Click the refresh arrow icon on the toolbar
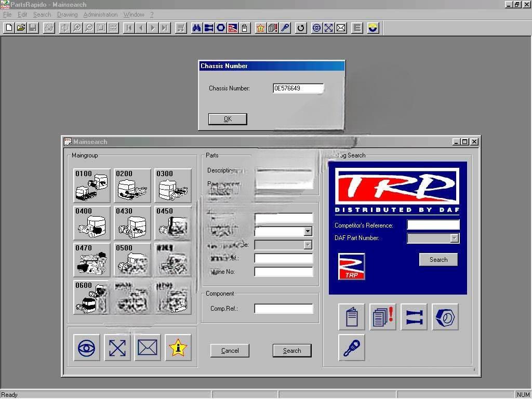The image size is (532, 399). tap(300, 28)
